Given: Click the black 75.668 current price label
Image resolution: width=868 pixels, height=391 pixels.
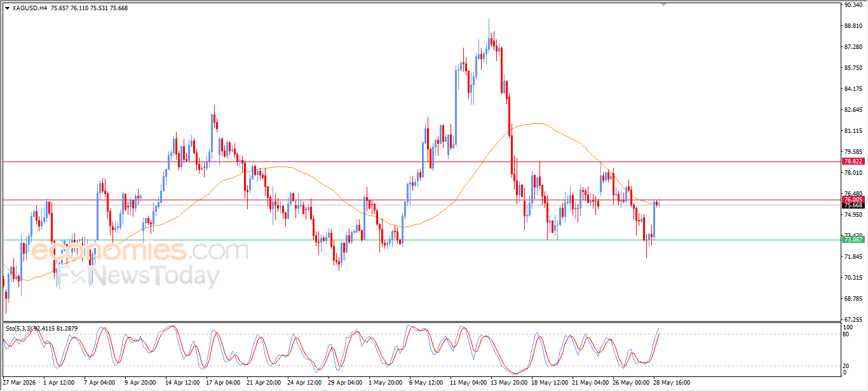Looking at the screenshot, I should [852, 205].
